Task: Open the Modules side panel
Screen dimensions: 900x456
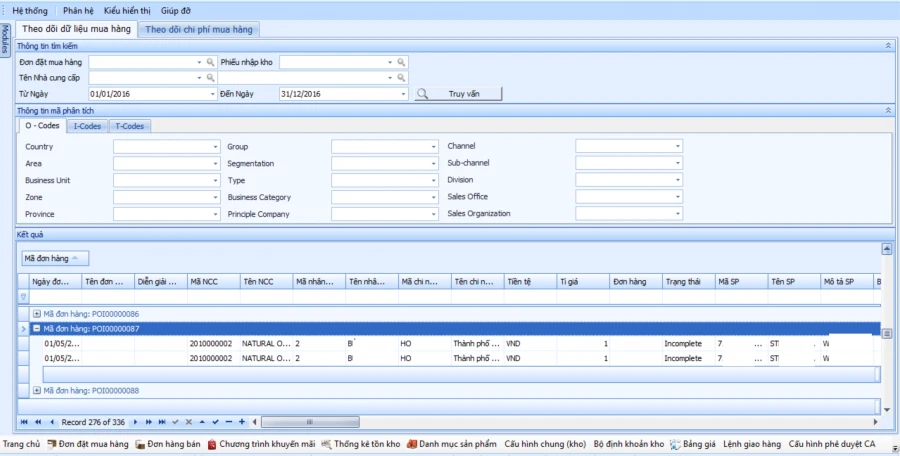Action: point(5,39)
